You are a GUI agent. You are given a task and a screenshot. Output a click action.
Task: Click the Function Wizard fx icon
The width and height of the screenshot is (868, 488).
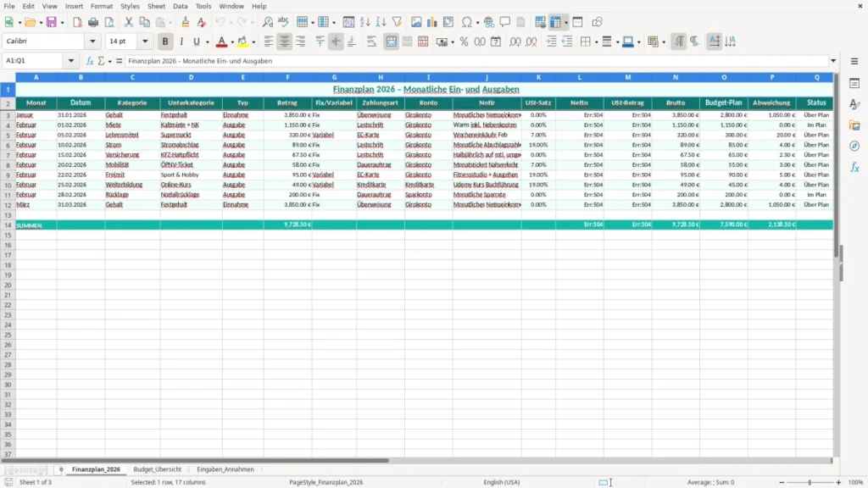click(90, 61)
